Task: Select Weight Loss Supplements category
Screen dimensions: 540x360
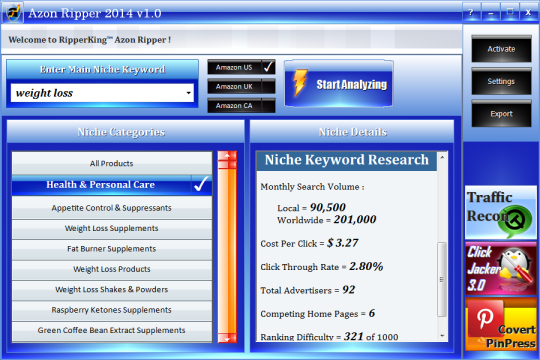Action: pos(112,228)
